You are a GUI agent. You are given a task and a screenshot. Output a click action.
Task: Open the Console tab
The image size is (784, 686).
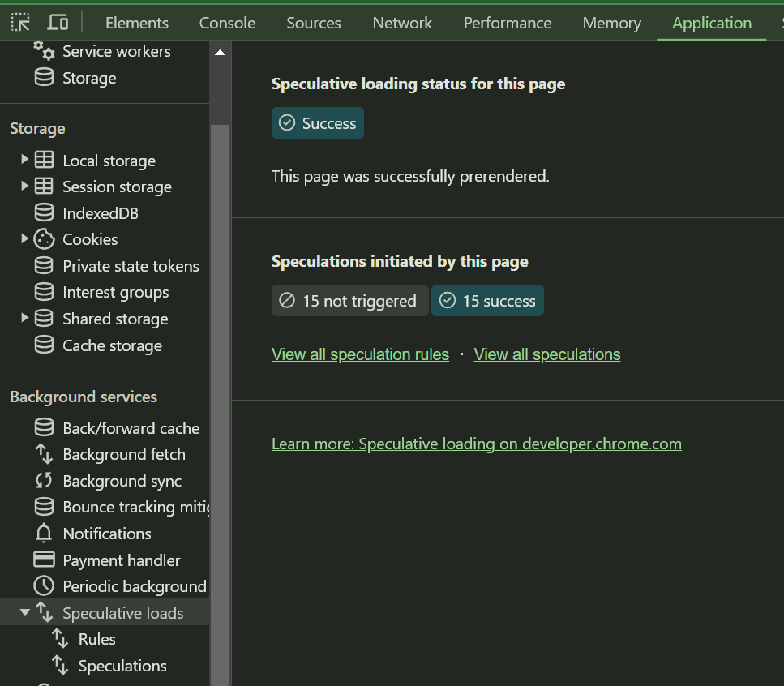click(227, 23)
